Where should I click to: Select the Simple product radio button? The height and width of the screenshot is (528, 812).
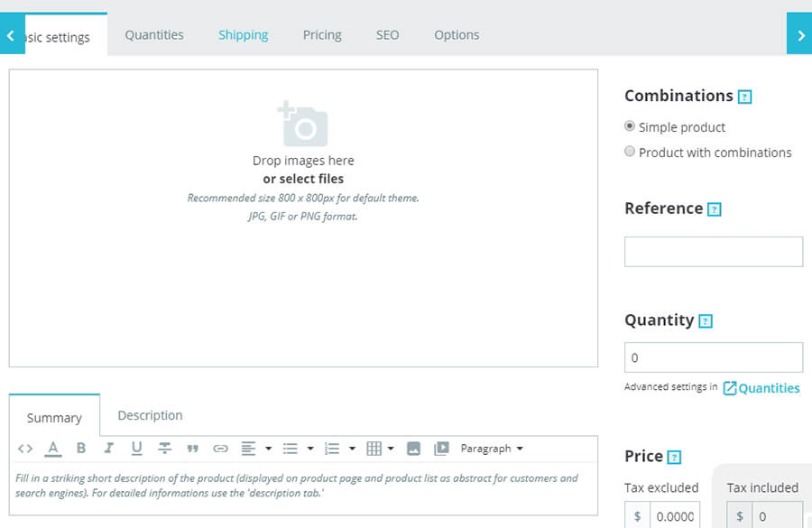[x=630, y=126]
